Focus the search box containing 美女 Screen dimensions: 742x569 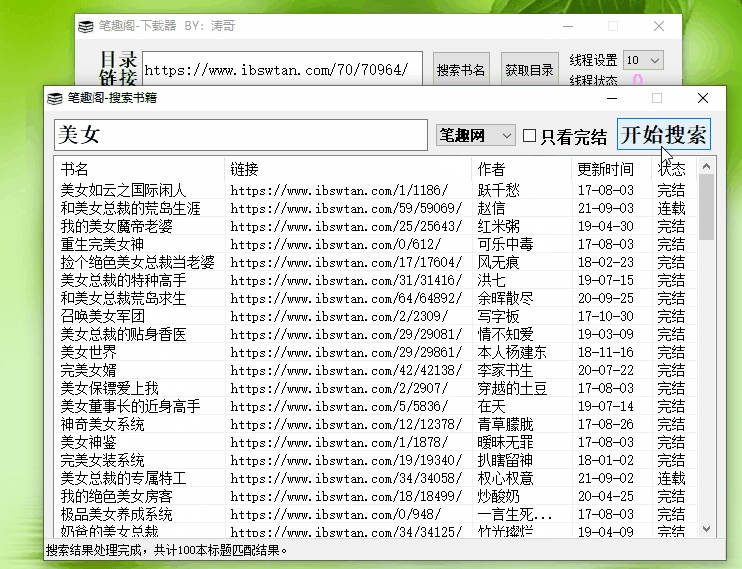241,135
